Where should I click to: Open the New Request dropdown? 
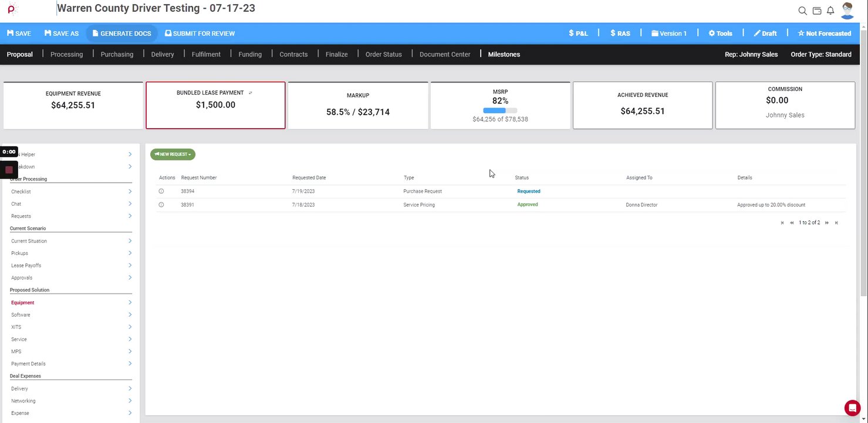pyautogui.click(x=173, y=155)
